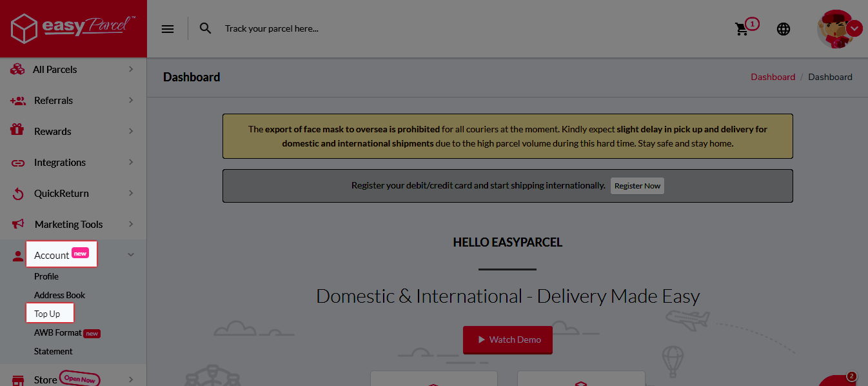The image size is (868, 386).
Task: Click the Open Now store badge
Action: click(80, 379)
